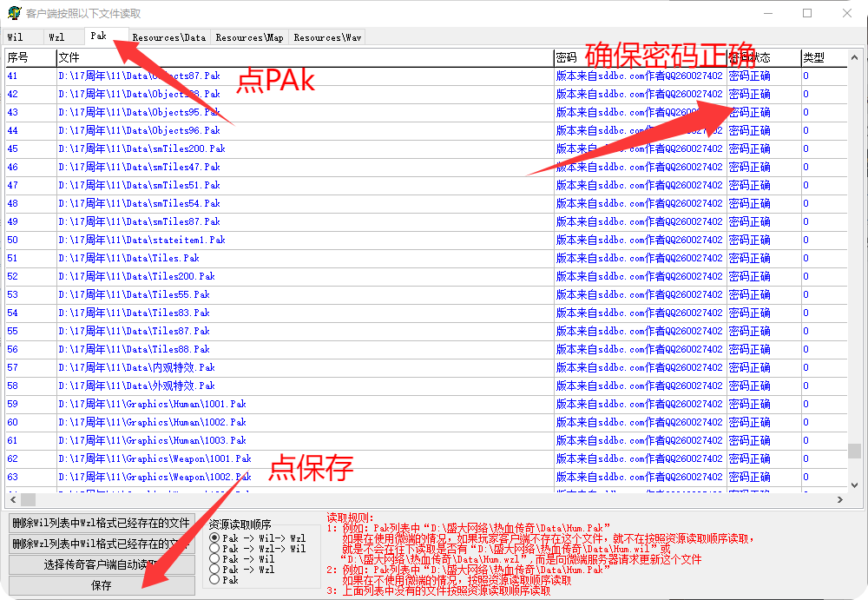Click 选择传奇客户端自动读取 button
The height and width of the screenshot is (600, 868).
click(101, 565)
